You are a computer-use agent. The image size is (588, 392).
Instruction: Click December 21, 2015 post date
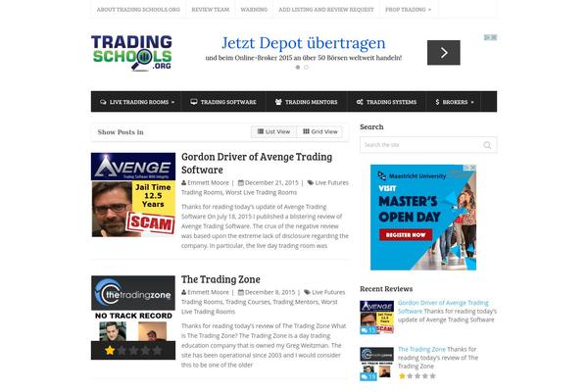click(x=271, y=182)
